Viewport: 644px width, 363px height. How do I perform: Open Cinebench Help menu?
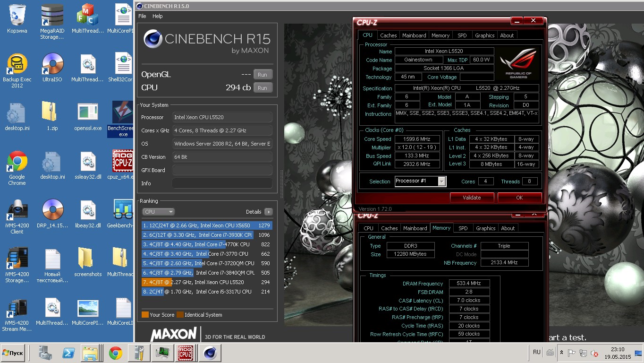click(158, 16)
